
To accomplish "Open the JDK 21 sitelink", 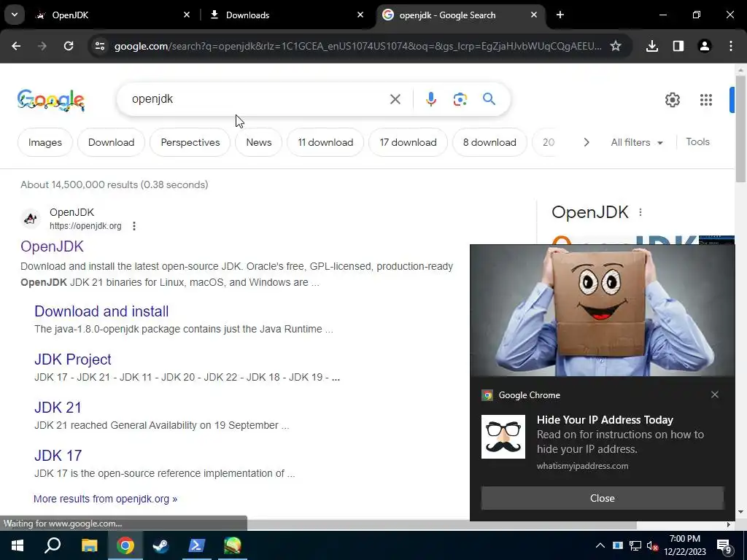I will point(58,407).
